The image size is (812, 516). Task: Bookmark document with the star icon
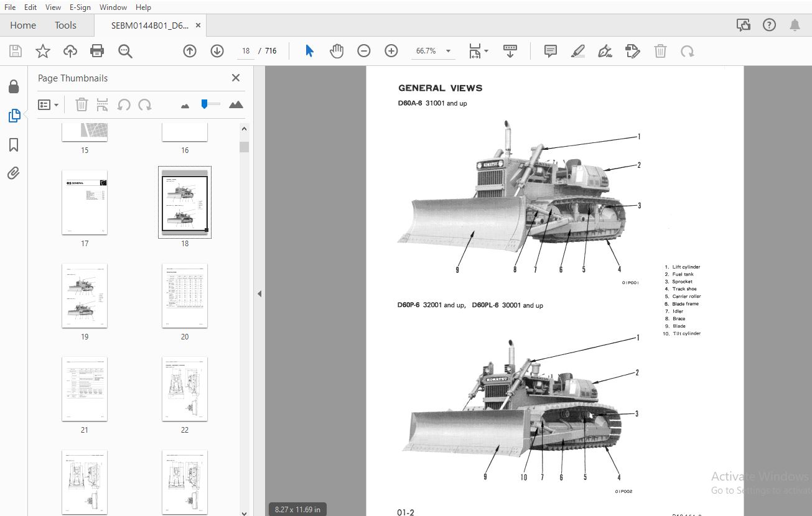[43, 51]
